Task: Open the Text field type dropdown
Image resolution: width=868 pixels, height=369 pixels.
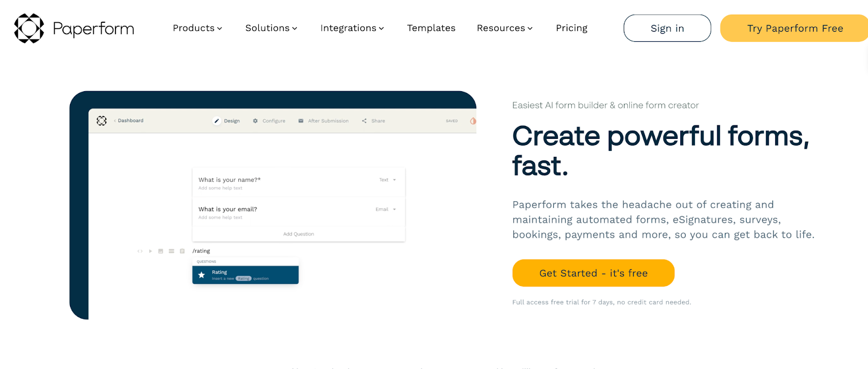Action: pyautogui.click(x=388, y=180)
